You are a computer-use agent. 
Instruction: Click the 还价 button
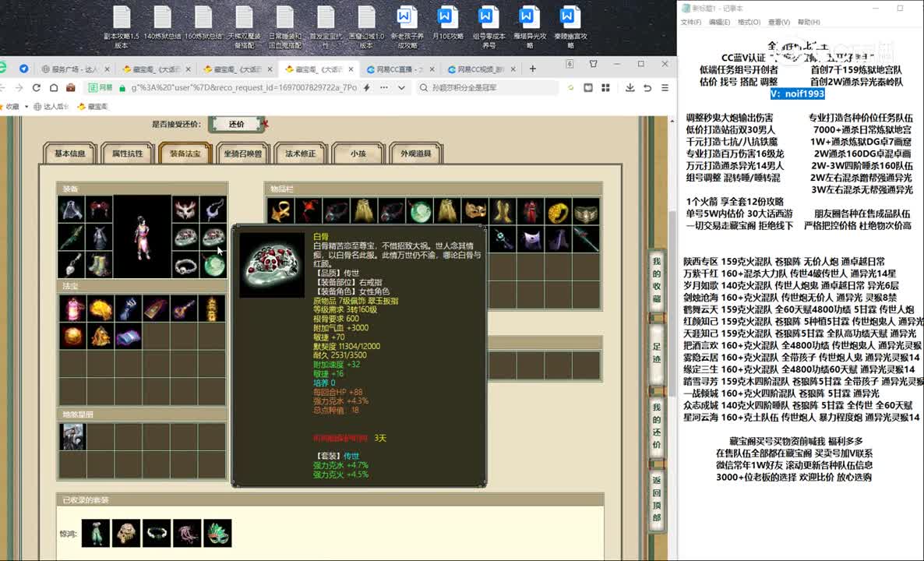tap(236, 125)
